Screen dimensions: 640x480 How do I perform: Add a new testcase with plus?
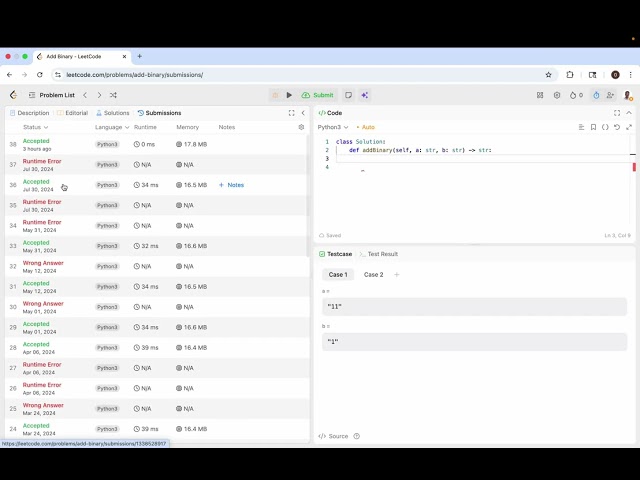point(396,275)
